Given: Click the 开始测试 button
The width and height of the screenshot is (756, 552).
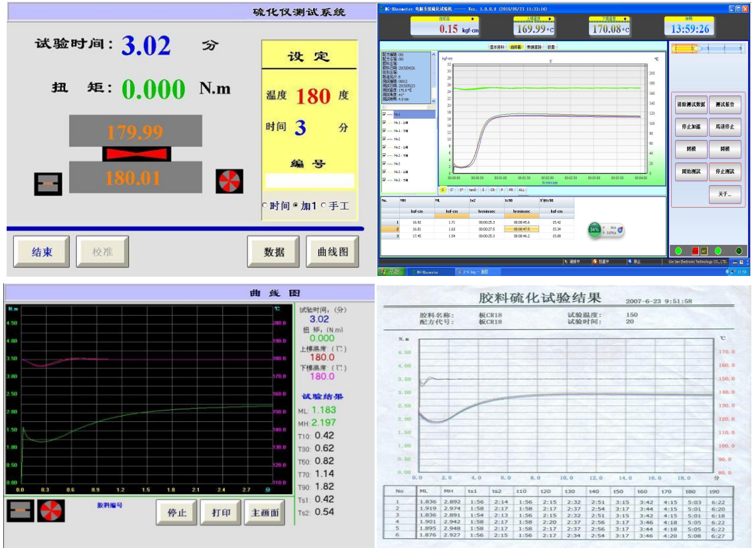Looking at the screenshot, I should click(690, 172).
